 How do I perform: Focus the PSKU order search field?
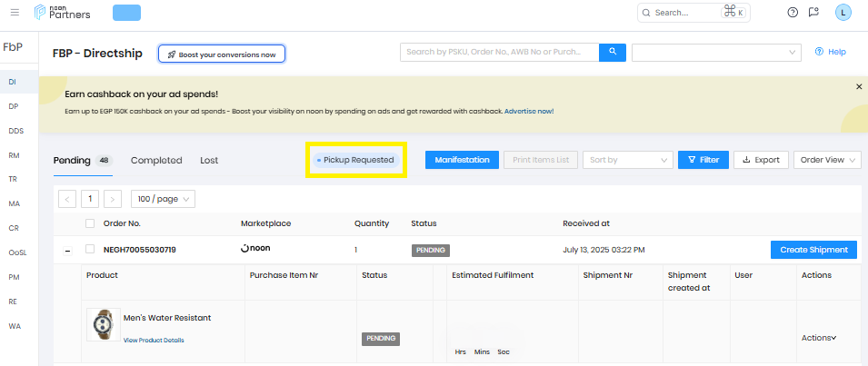499,52
